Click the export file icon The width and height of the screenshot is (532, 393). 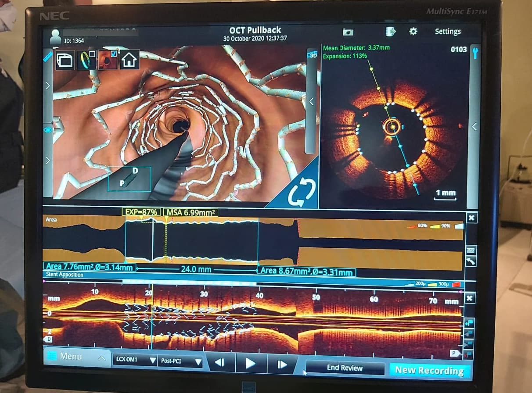click(390, 32)
